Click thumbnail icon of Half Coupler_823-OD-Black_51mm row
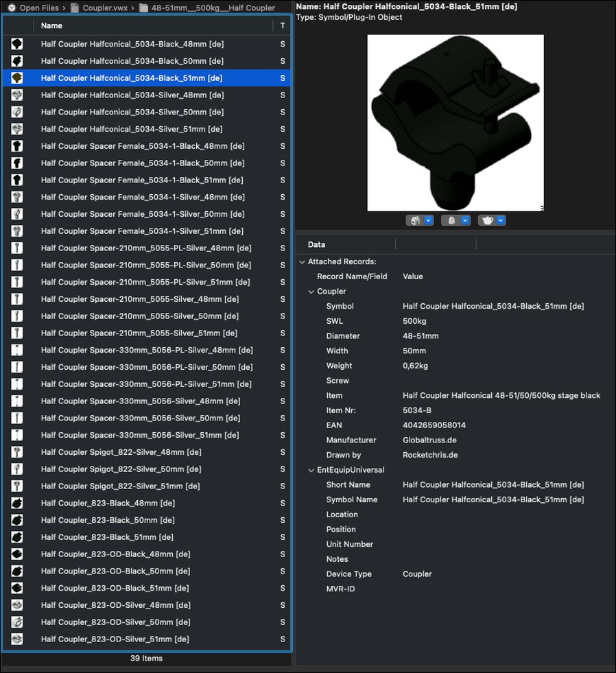This screenshot has width=616, height=673. [16, 588]
